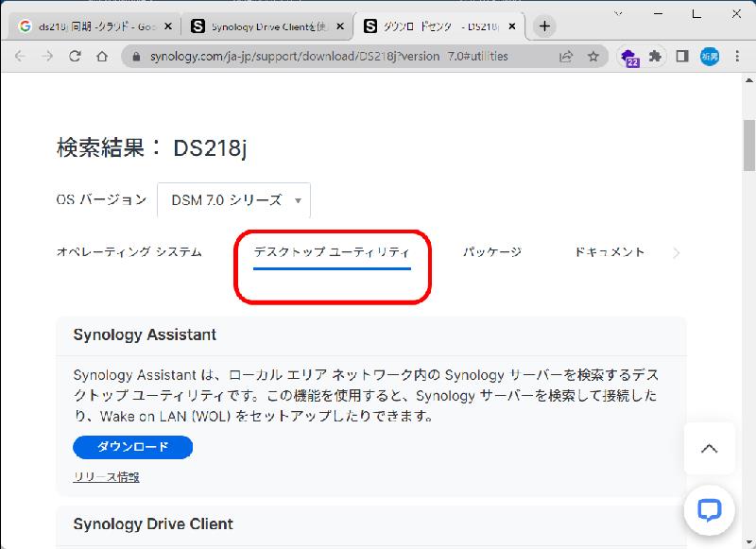Open the browser home page
The width and height of the screenshot is (756, 549).
pos(102,57)
